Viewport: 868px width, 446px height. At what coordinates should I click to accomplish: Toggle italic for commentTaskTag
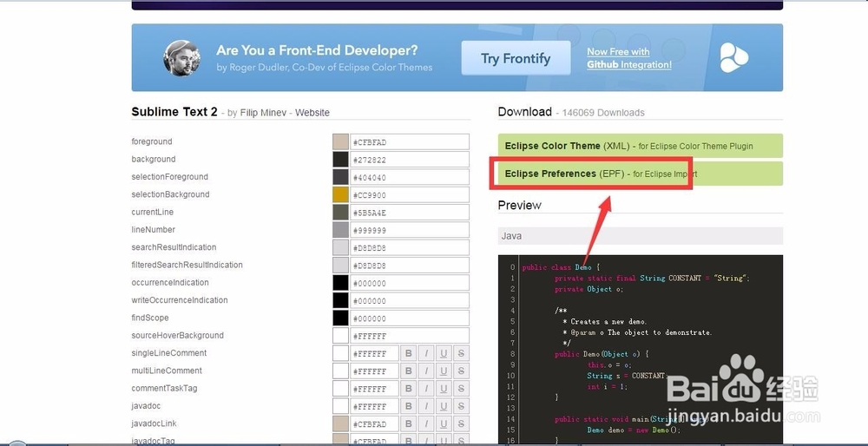tap(426, 389)
